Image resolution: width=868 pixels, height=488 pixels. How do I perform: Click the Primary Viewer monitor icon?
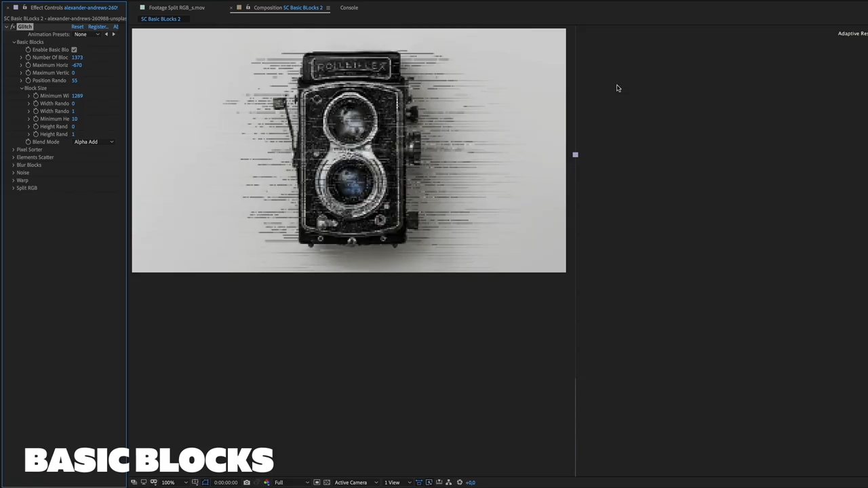point(143,483)
